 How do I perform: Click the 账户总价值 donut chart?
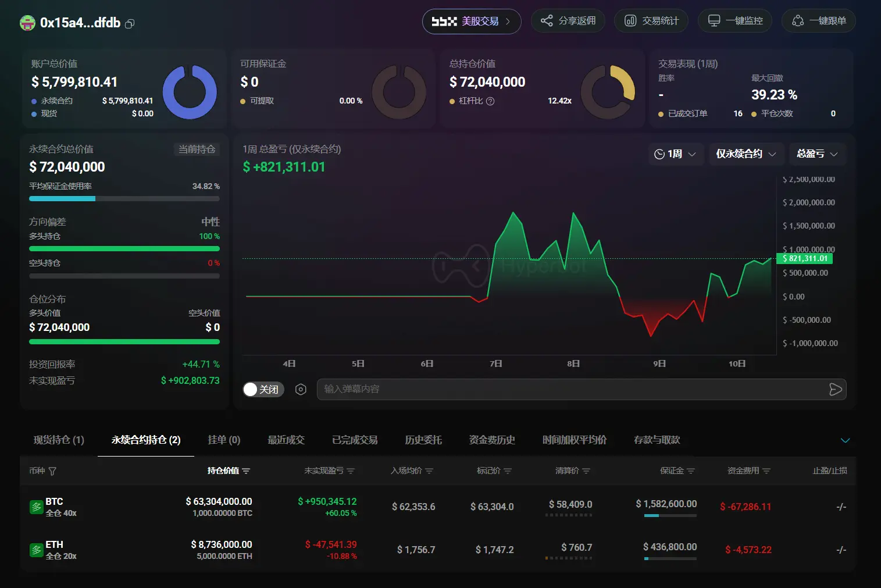pos(190,92)
